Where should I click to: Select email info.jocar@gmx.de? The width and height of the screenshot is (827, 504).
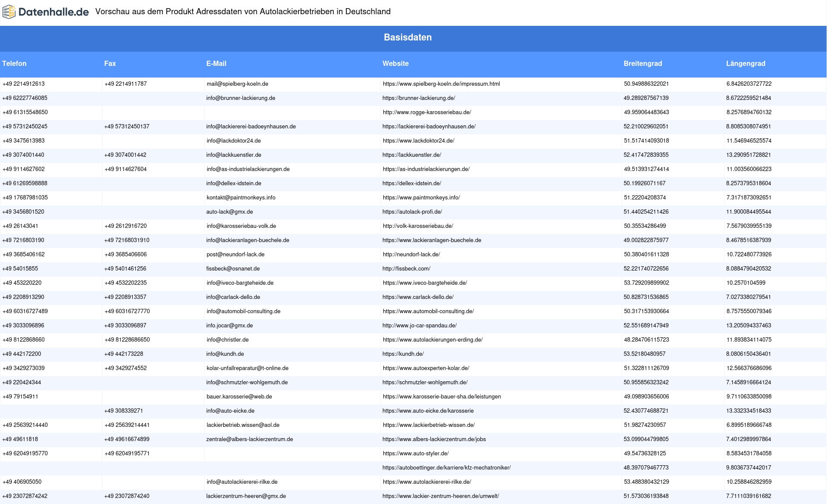pyautogui.click(x=230, y=326)
